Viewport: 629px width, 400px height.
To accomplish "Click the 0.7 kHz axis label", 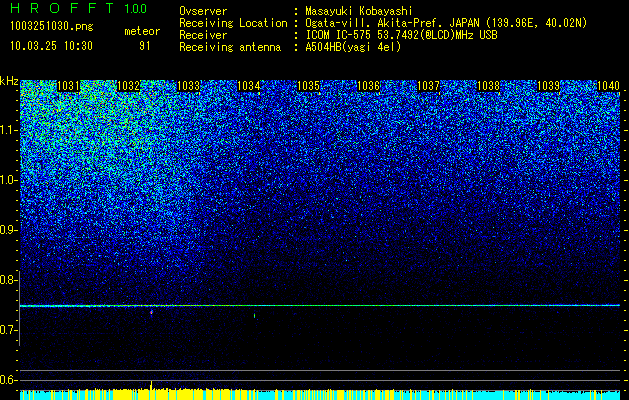I will [x=7, y=330].
